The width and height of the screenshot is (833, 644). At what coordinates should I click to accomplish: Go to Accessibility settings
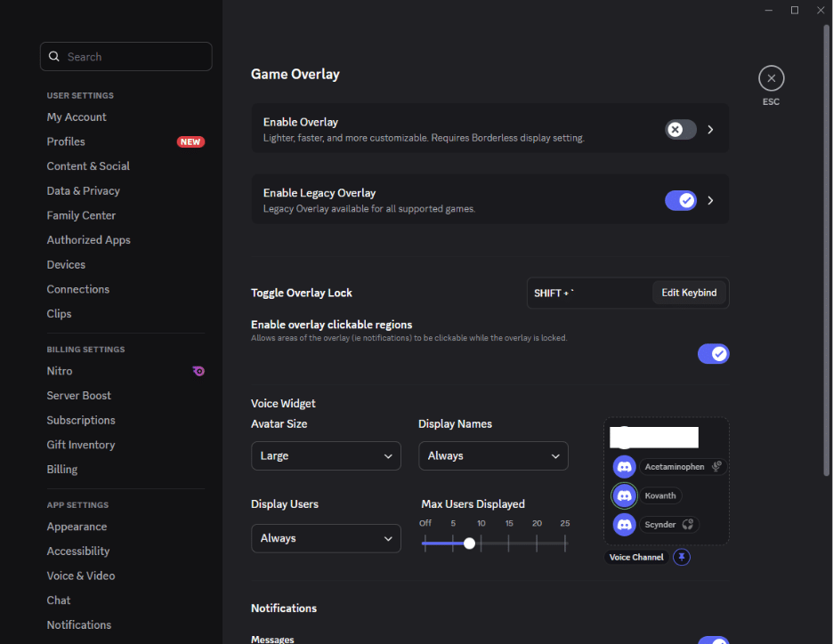(x=78, y=551)
